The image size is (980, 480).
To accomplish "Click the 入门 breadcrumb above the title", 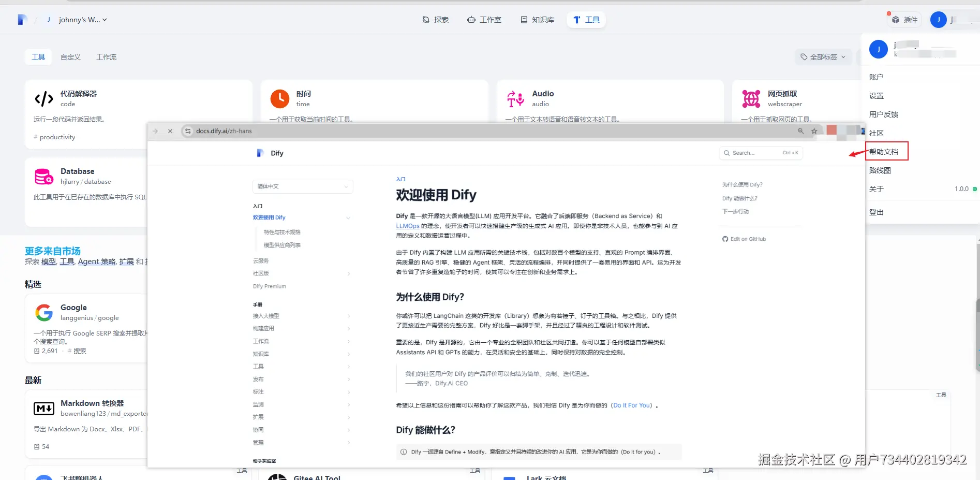I will [x=400, y=179].
